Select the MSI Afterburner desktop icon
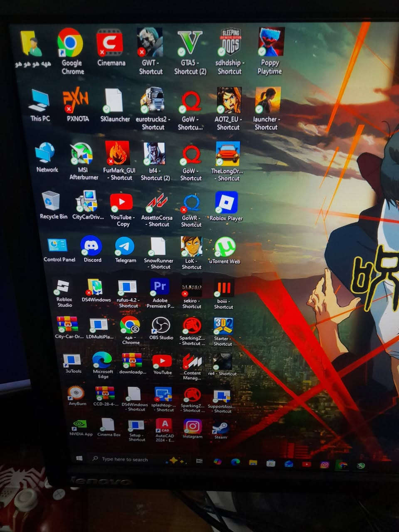The width and height of the screenshot is (399, 532). point(82,154)
